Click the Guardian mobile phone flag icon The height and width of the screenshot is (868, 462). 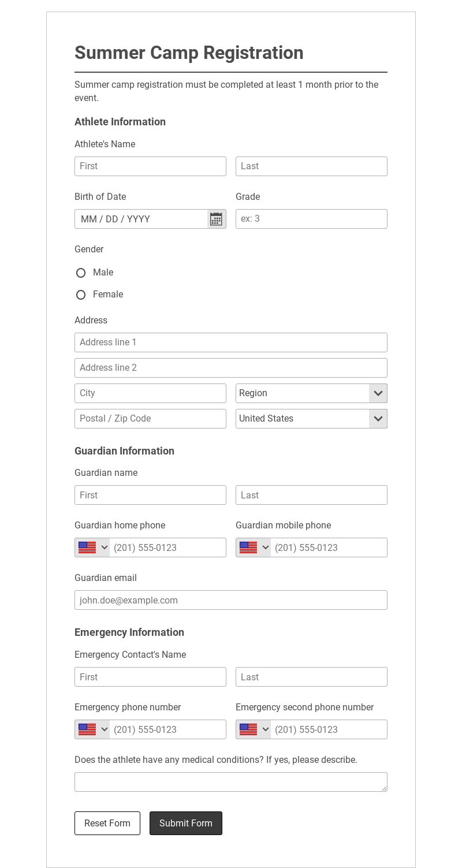[x=248, y=547]
